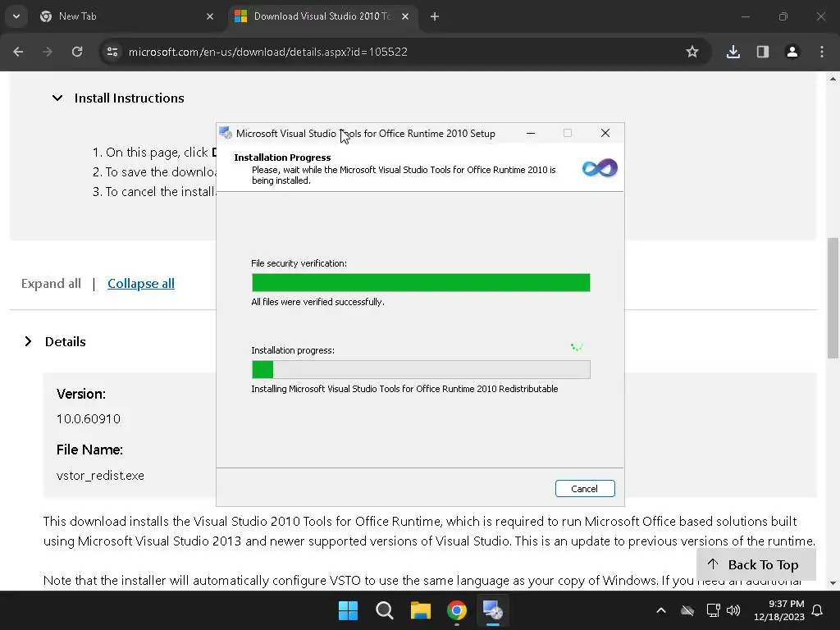This screenshot has height=630, width=840.
Task: Click the OneDrive tray icon
Action: pos(687,610)
